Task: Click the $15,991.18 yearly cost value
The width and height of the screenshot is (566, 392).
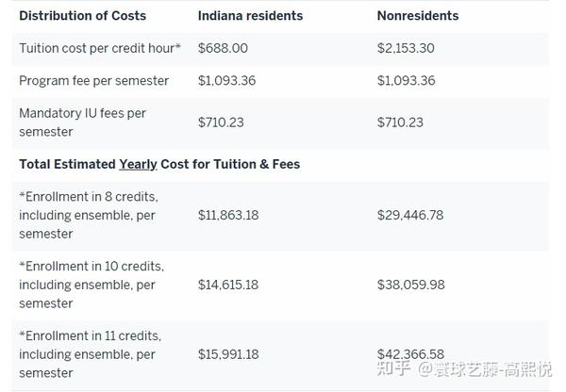Action: [228, 354]
